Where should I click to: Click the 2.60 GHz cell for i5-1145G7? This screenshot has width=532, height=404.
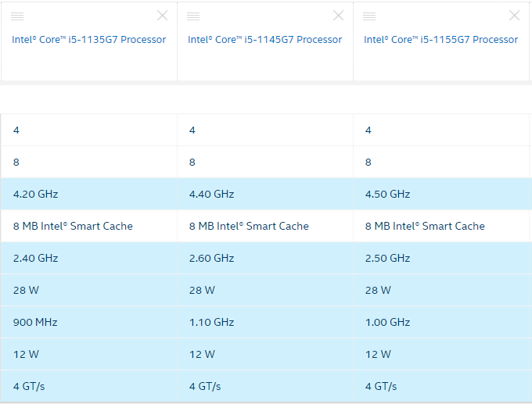[x=265, y=258]
